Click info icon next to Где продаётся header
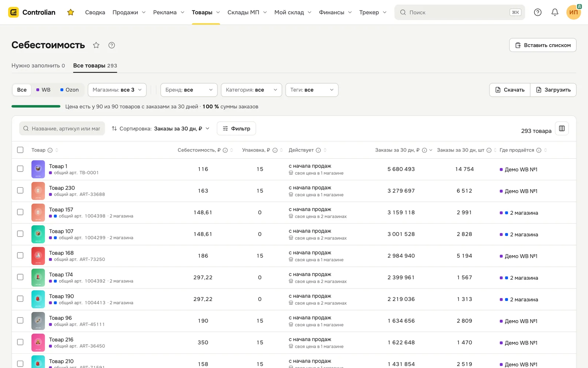Viewport: 588px width, 368px height. 539,150
